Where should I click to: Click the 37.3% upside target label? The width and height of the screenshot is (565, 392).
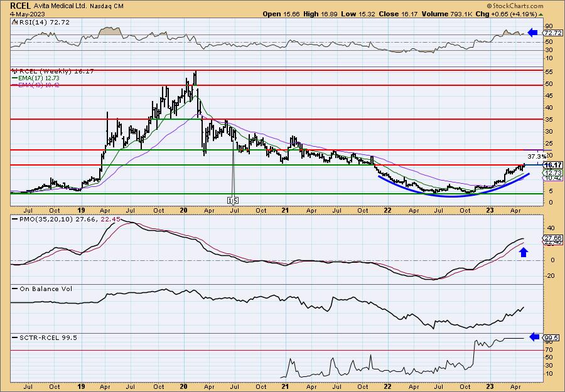[537, 157]
